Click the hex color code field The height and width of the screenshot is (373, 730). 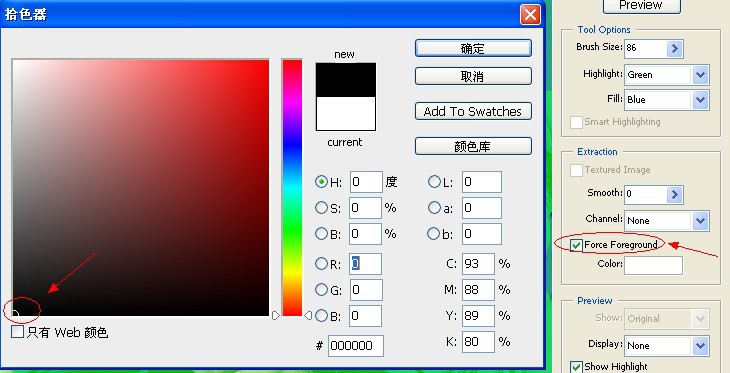tap(356, 346)
